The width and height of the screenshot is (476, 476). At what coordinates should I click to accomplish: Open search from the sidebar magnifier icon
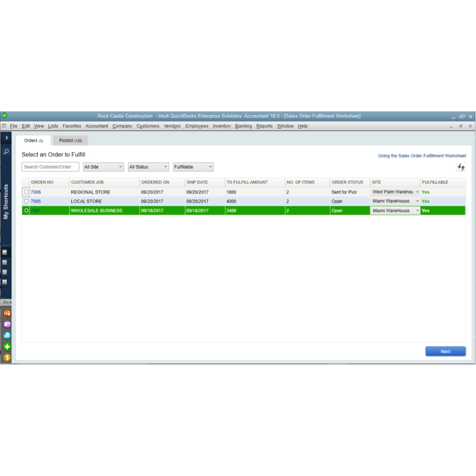(6, 151)
